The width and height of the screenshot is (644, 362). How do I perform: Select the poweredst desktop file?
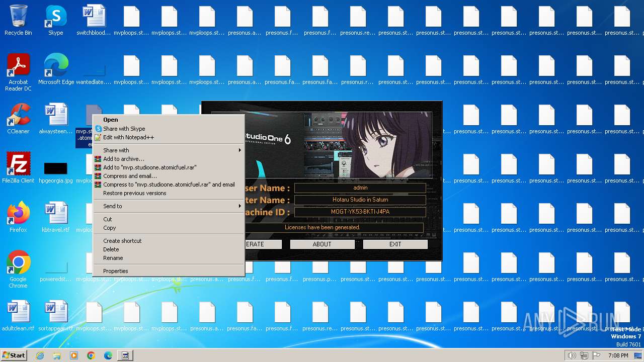56,270
